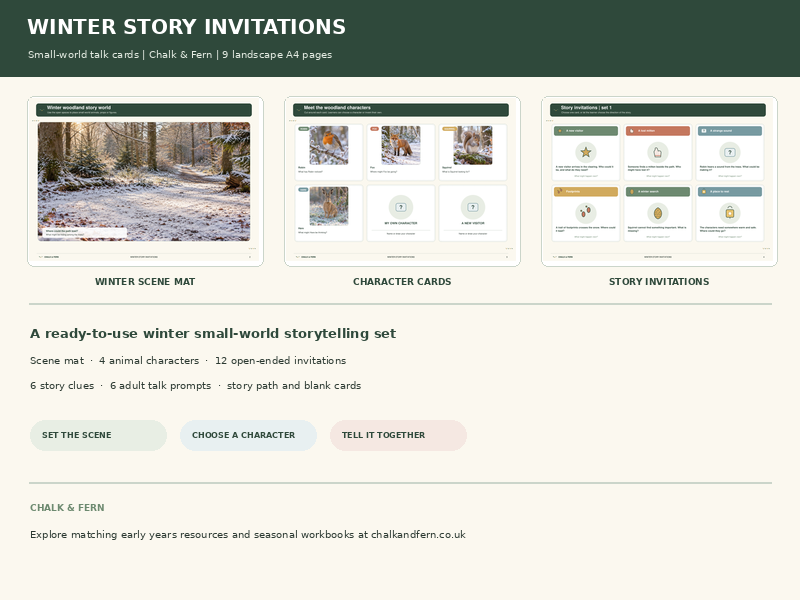Click the 'Winter woodland story world' page header

coord(144,110)
